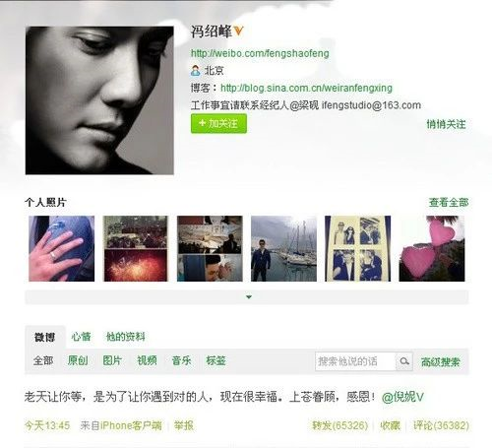
Task: Click the 搜索他说的话 search field
Action: [355, 361]
